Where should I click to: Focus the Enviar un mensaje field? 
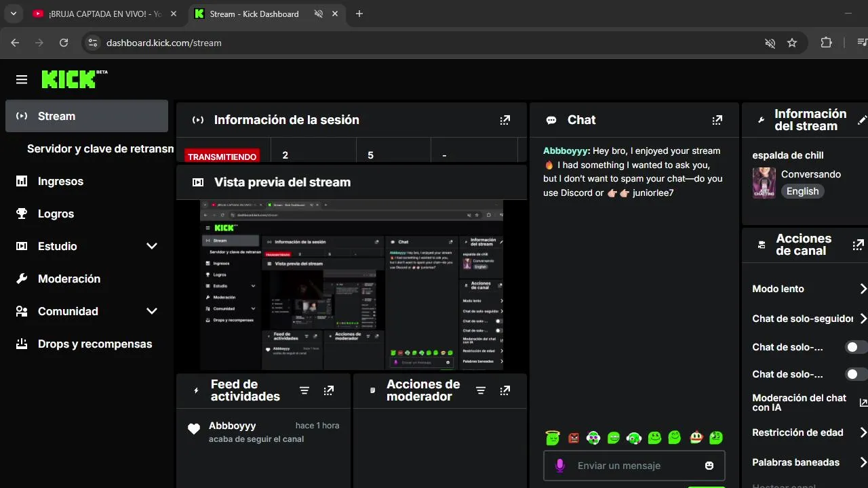(x=634, y=466)
